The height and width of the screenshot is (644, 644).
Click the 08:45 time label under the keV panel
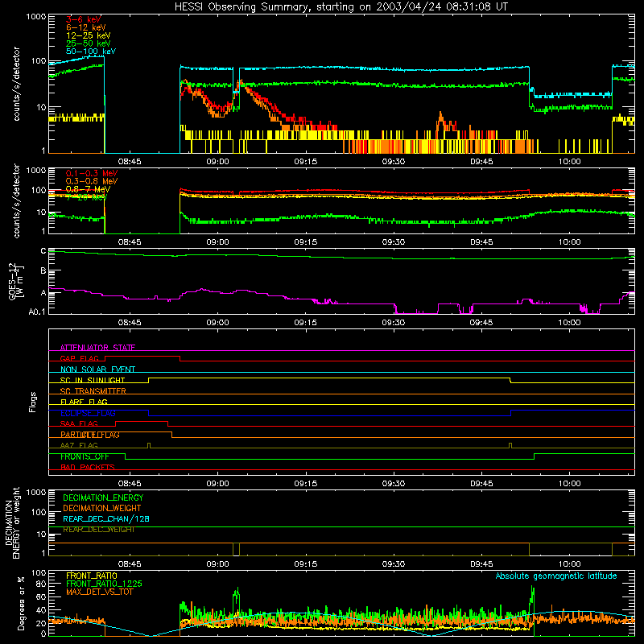tap(130, 162)
